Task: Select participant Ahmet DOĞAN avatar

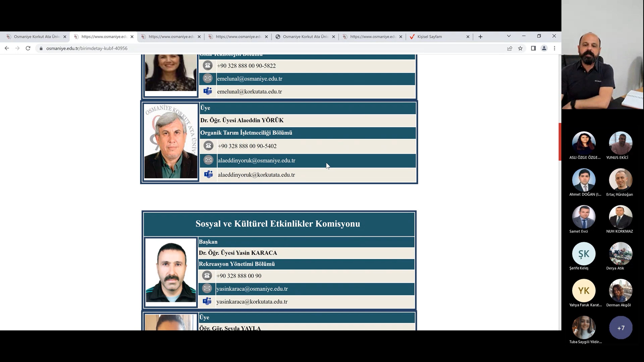Action: (x=584, y=180)
